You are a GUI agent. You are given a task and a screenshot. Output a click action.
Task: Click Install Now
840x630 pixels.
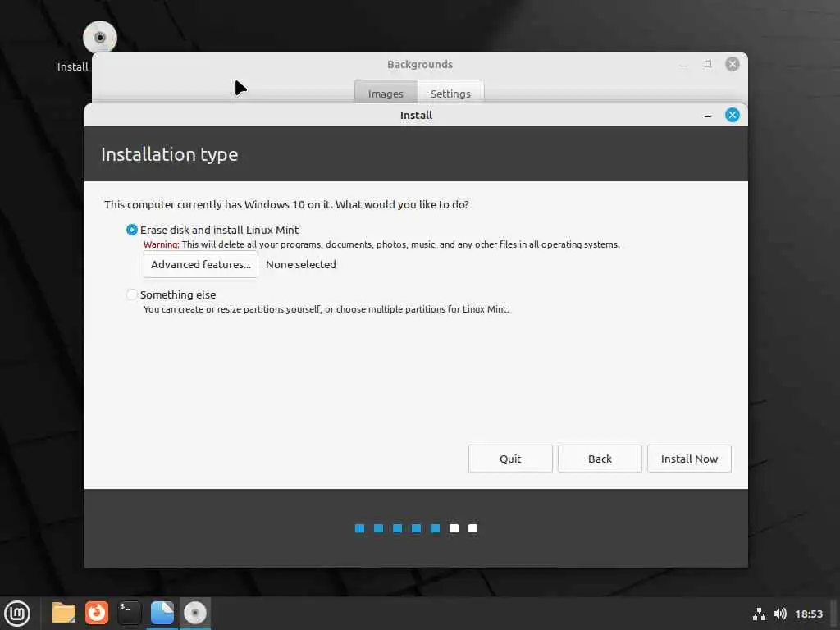[689, 459]
